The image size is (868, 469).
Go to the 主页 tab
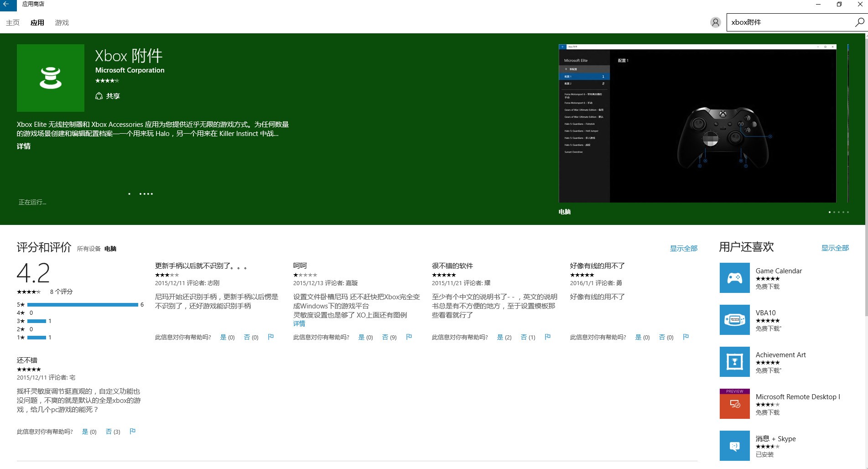[13, 22]
